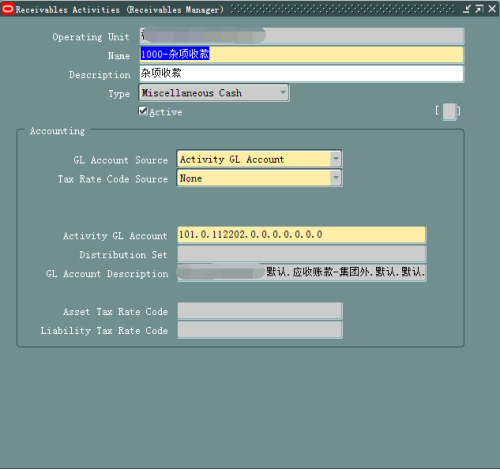Click the Asset Tax Rate Code label

pos(115,312)
